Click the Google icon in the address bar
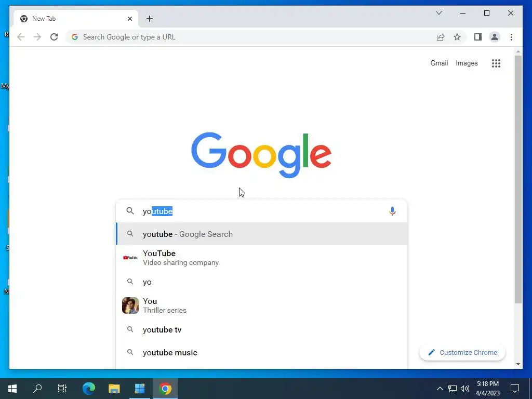Screen dimensions: 532x399 pyautogui.click(x=75, y=37)
